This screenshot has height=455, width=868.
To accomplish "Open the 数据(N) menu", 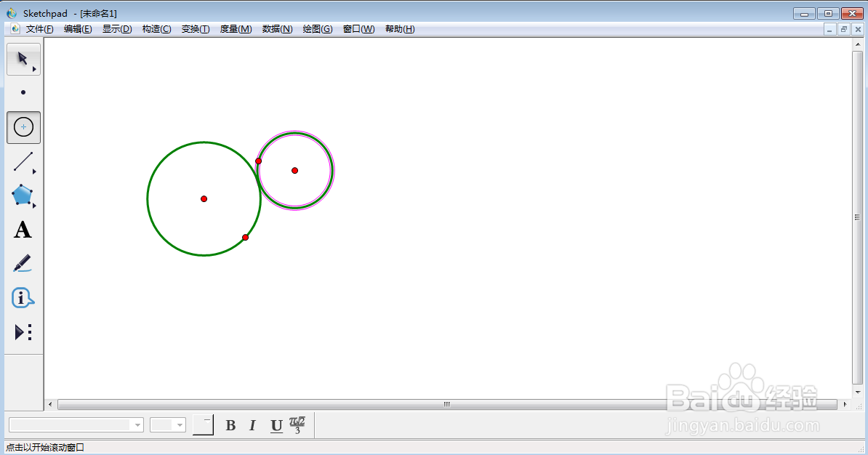I will (x=278, y=29).
